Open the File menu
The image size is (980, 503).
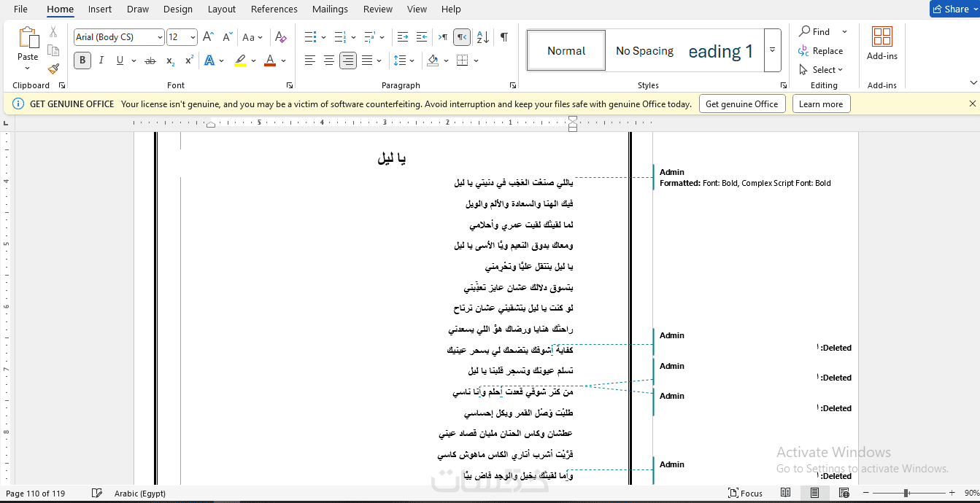(21, 9)
